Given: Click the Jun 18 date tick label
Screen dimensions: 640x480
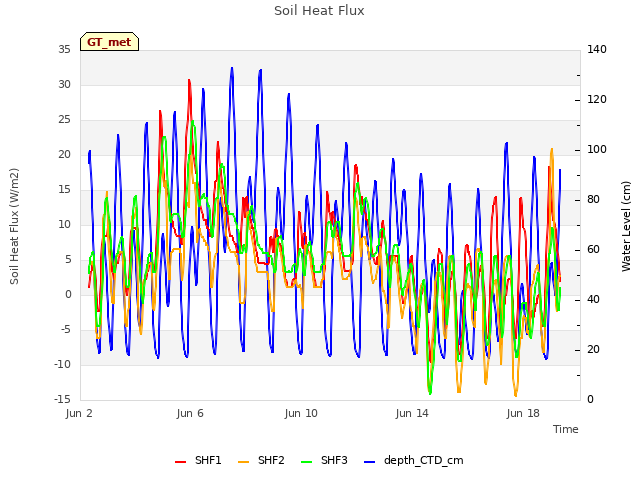Looking at the screenshot, I should [x=523, y=413].
